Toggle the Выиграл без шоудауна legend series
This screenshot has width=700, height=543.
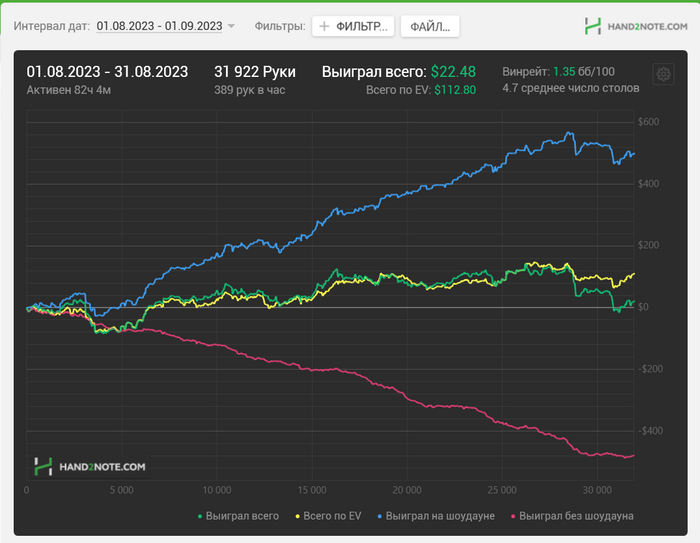[x=572, y=516]
